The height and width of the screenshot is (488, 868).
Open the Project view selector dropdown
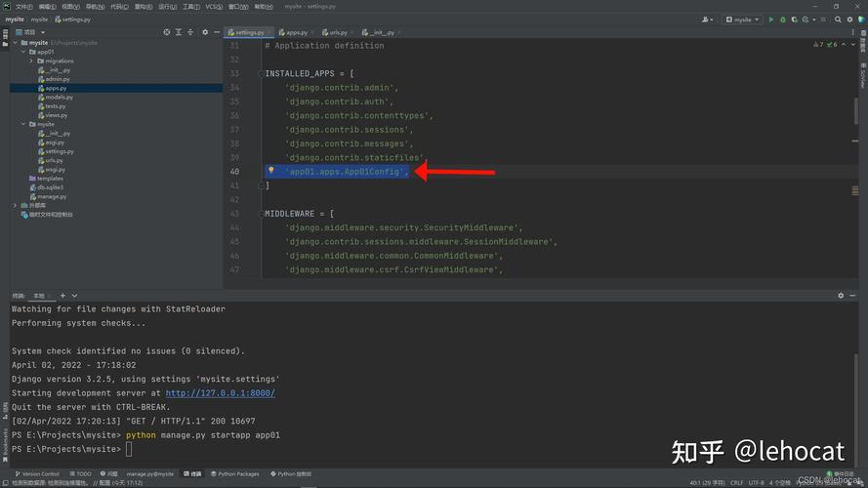tap(30, 32)
